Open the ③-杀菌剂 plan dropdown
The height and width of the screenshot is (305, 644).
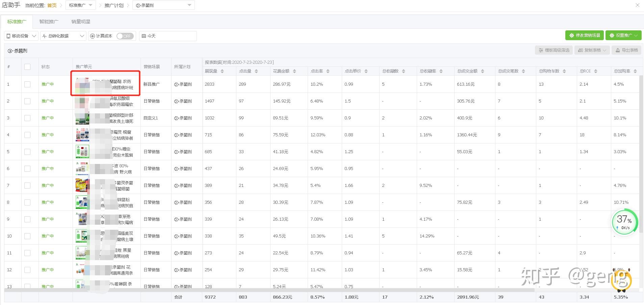click(x=164, y=5)
